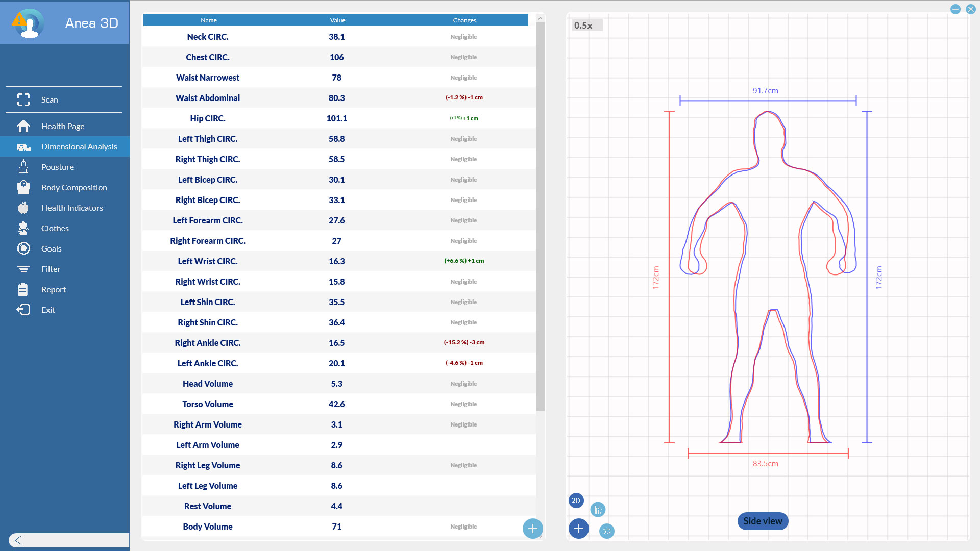Click the 0.5x zoom level label
This screenshot has width=980, height=551.
583,26
